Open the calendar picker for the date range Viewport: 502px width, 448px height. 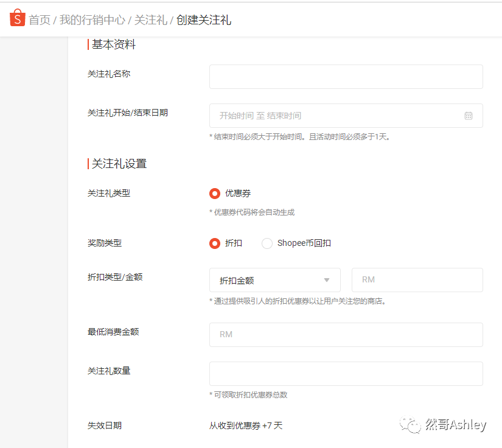[x=468, y=115]
